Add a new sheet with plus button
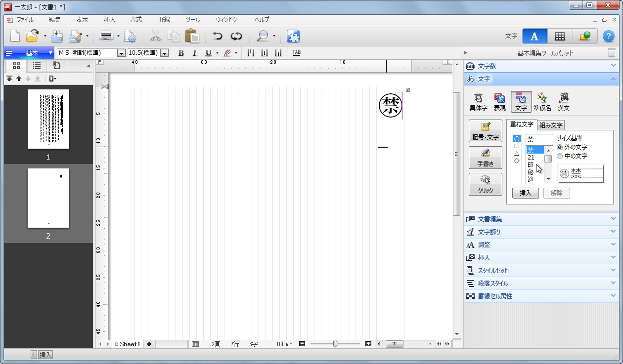 coord(149,344)
